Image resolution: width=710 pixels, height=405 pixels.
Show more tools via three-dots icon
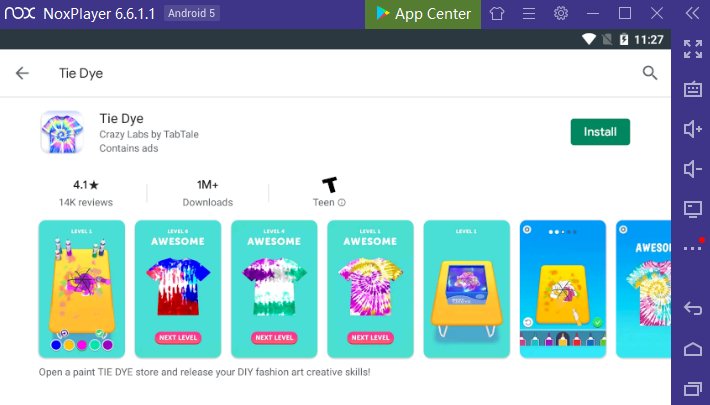click(693, 247)
